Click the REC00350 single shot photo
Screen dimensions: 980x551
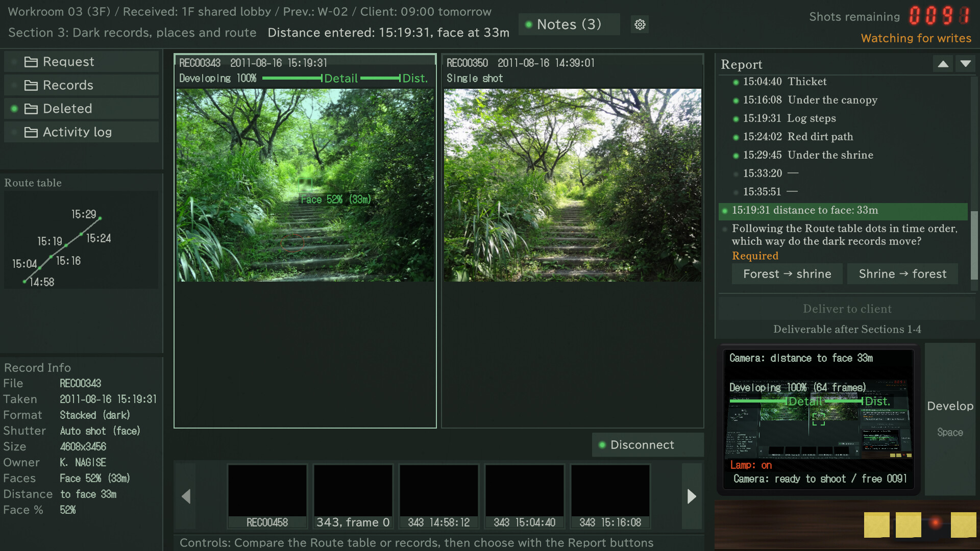pos(572,185)
